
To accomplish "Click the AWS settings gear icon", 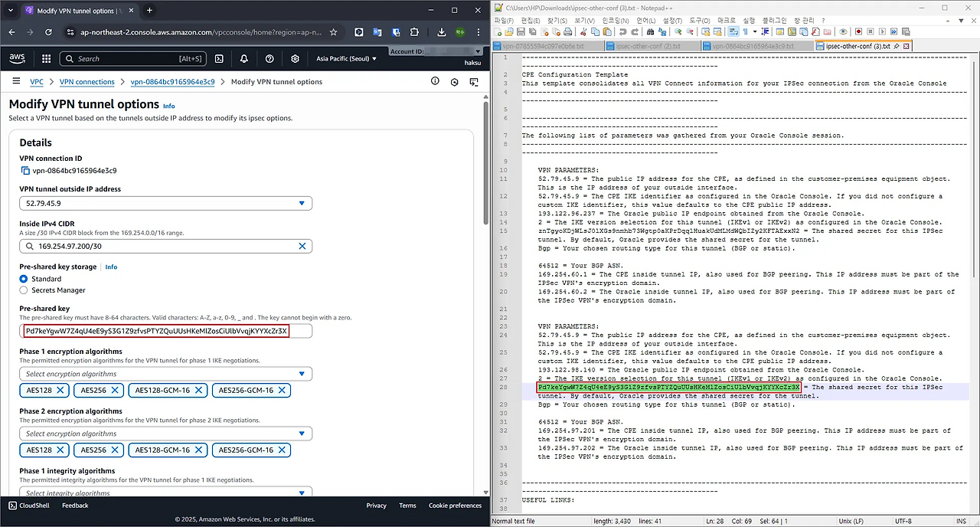I will click(295, 59).
